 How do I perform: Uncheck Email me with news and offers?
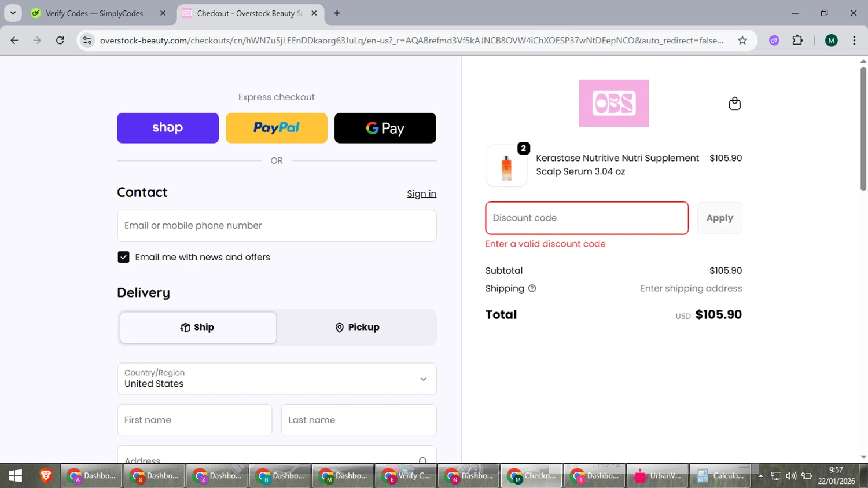[123, 257]
